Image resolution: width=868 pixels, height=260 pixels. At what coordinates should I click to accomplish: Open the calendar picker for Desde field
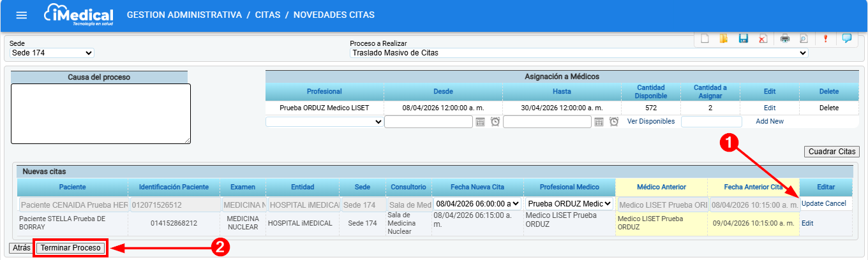point(481,122)
